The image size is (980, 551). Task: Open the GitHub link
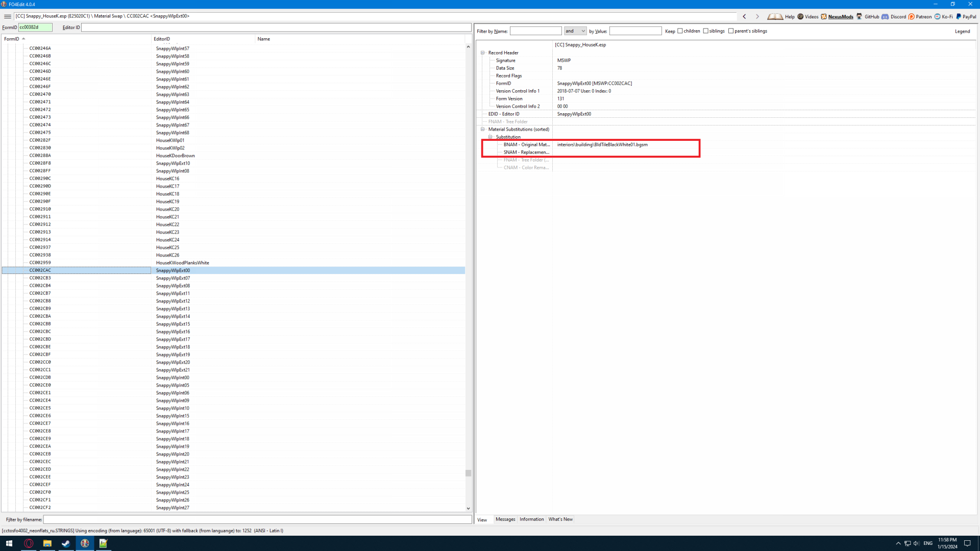coord(871,16)
